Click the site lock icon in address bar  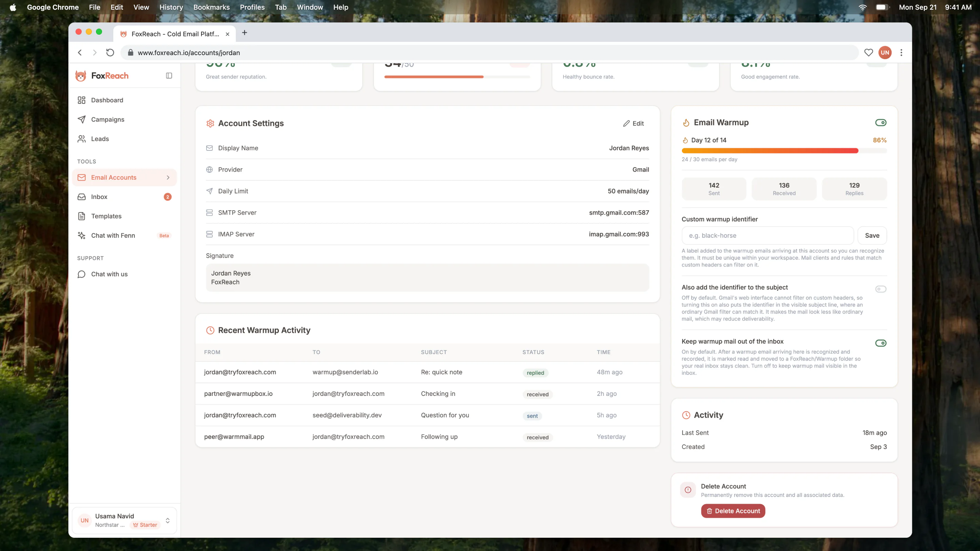tap(130, 52)
